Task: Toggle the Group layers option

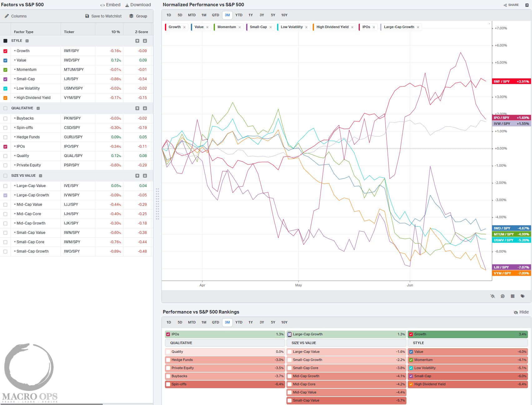Action: click(138, 16)
